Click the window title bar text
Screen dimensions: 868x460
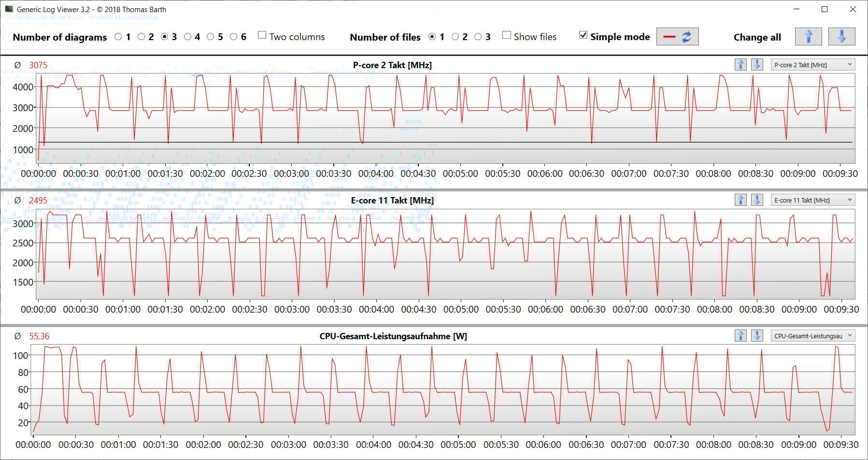[x=91, y=9]
